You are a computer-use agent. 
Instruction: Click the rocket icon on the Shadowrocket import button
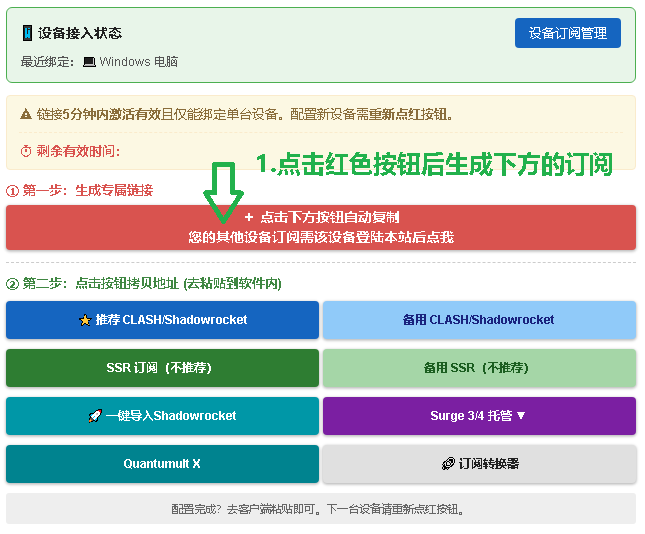pyautogui.click(x=95, y=416)
